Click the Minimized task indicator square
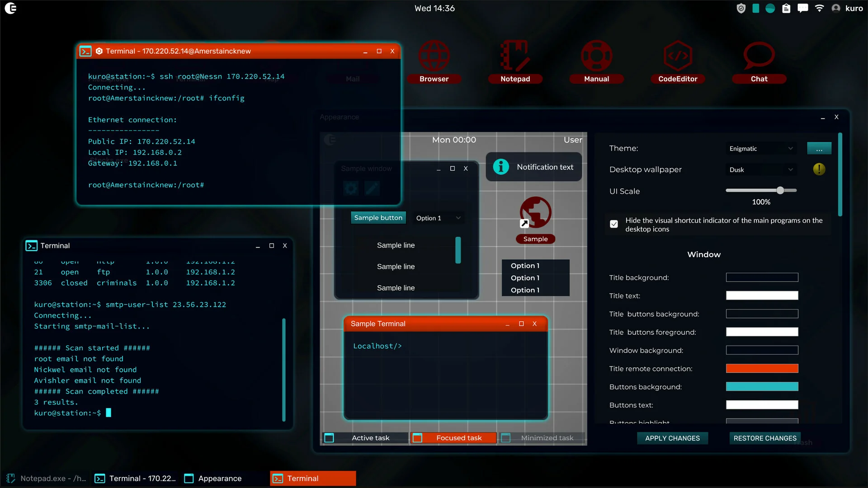 (x=506, y=437)
